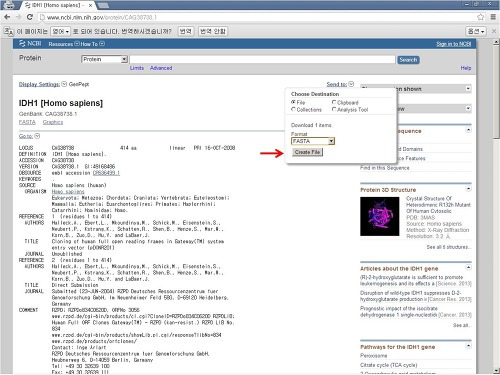Click See all 6 structures link

pos(449,247)
